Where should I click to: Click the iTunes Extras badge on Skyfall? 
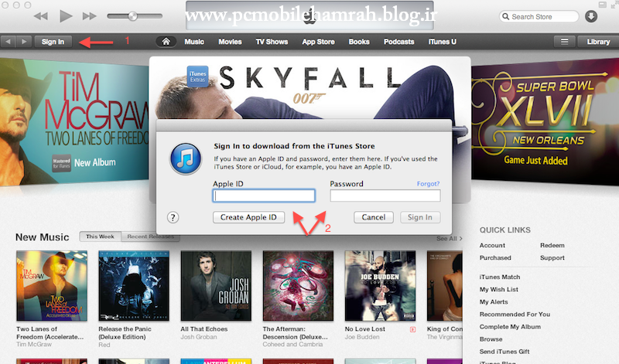[x=197, y=76]
